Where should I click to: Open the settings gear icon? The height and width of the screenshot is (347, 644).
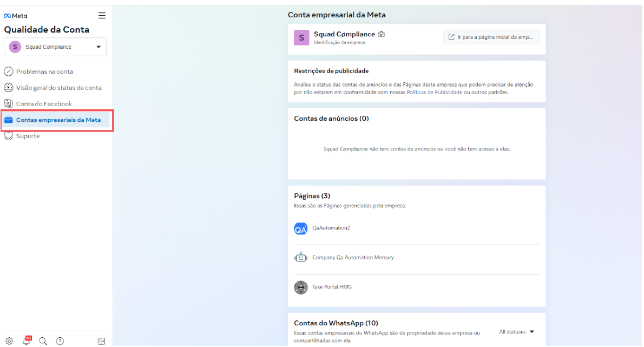(x=9, y=341)
